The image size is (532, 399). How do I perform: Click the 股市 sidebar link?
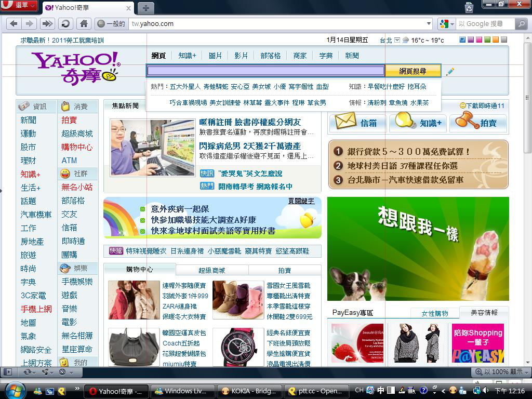[x=28, y=147]
